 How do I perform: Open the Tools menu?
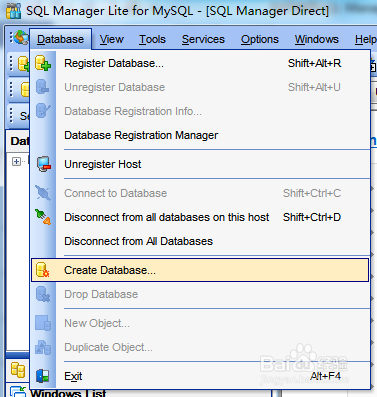click(x=152, y=39)
